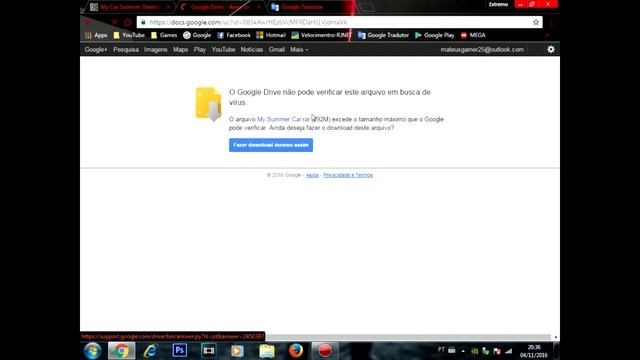Switch to the Google Drive tab
The height and width of the screenshot is (360, 640).
[220, 7]
